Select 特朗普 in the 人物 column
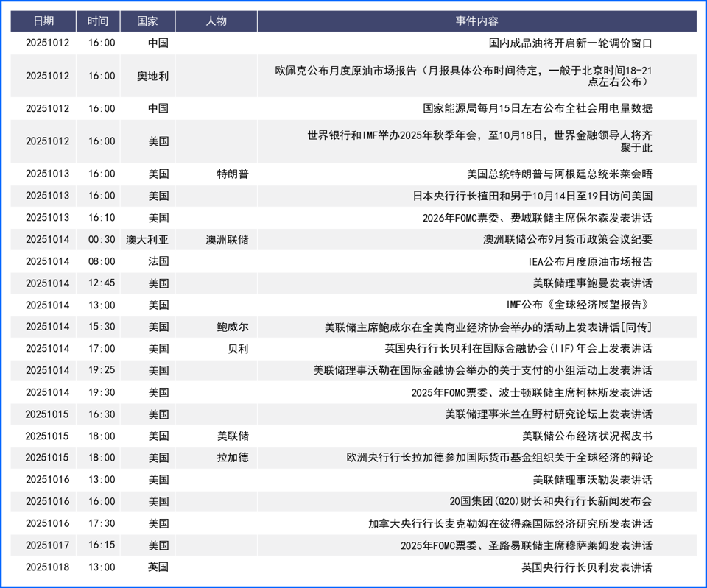The width and height of the screenshot is (707, 588). [x=233, y=174]
